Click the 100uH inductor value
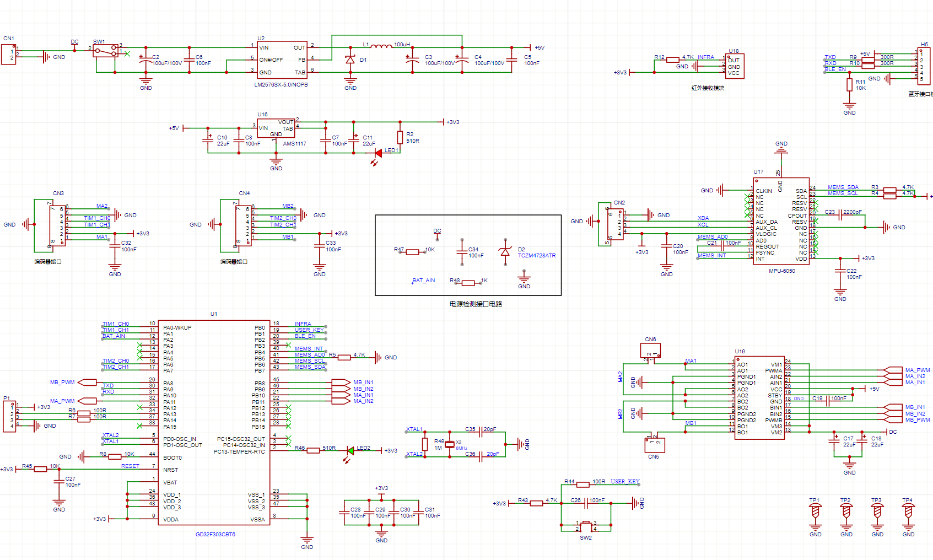Image resolution: width=933 pixels, height=560 pixels. pyautogui.click(x=402, y=45)
